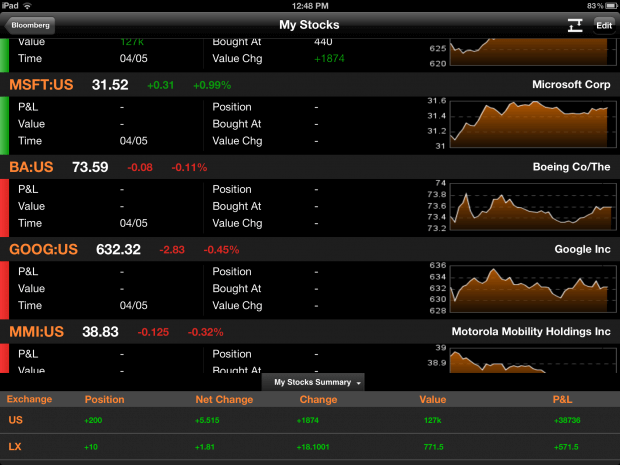Select the BA:US ticker
This screenshot has width=620, height=465.
pyautogui.click(x=31, y=167)
